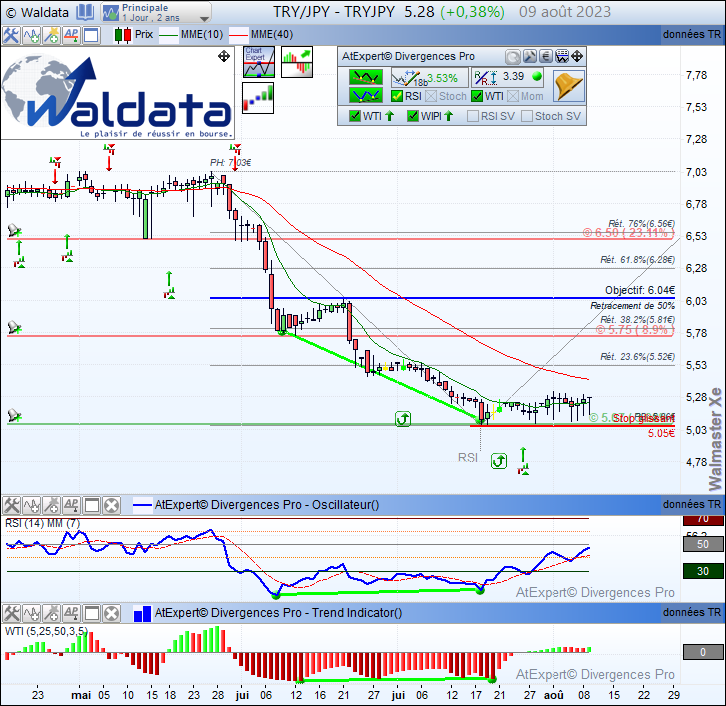Click Oscillateur panel magic wand icon
The image size is (726, 706).
point(51,506)
